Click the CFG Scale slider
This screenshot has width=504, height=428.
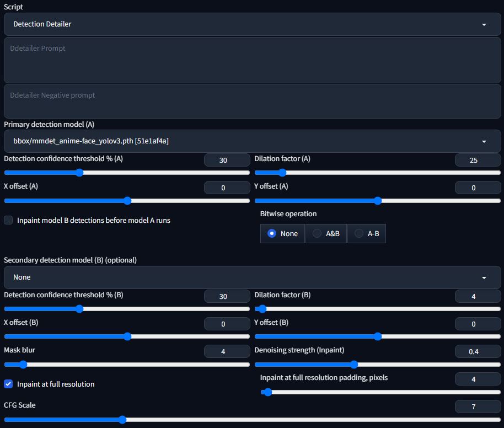251,420
